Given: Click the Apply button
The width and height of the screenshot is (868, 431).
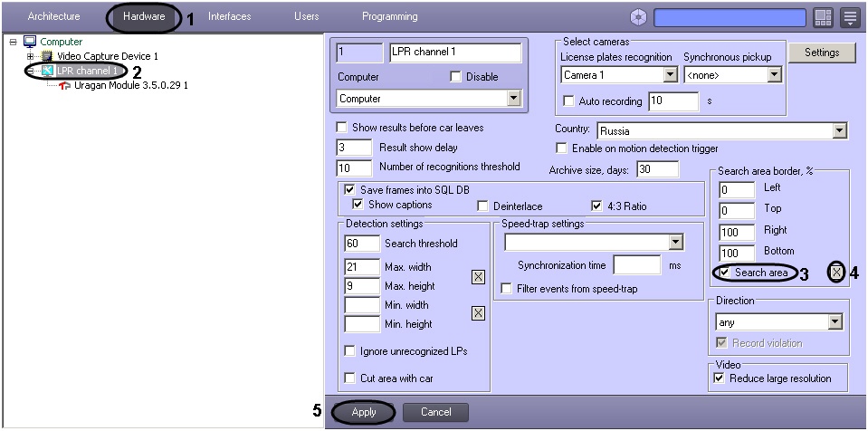Looking at the screenshot, I should [x=364, y=412].
